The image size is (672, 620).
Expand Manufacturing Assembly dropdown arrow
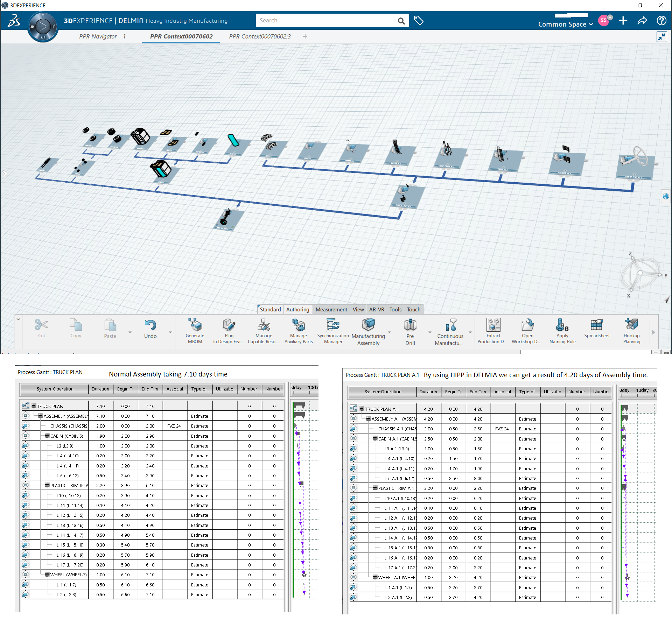(x=389, y=332)
